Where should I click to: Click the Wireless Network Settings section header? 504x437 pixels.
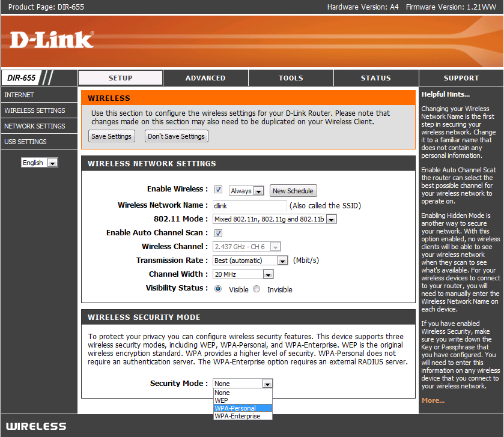coord(248,163)
